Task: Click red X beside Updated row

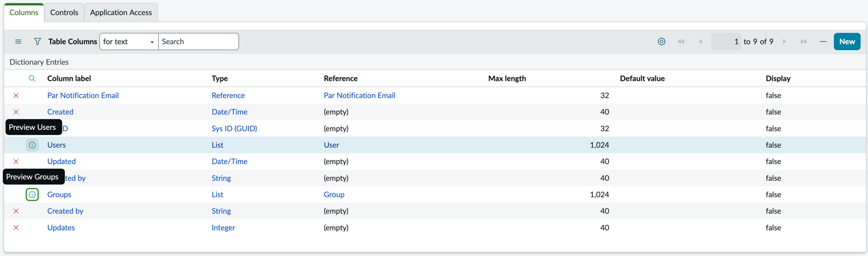Action: (x=16, y=162)
